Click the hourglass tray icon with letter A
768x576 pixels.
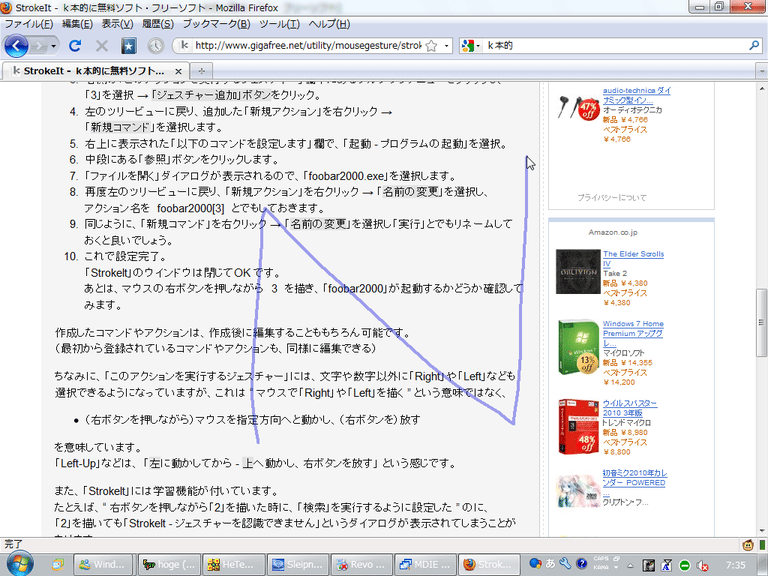(x=667, y=566)
